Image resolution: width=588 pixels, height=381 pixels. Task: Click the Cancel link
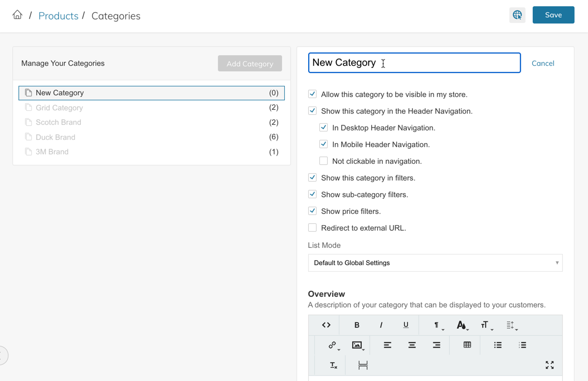coord(542,63)
